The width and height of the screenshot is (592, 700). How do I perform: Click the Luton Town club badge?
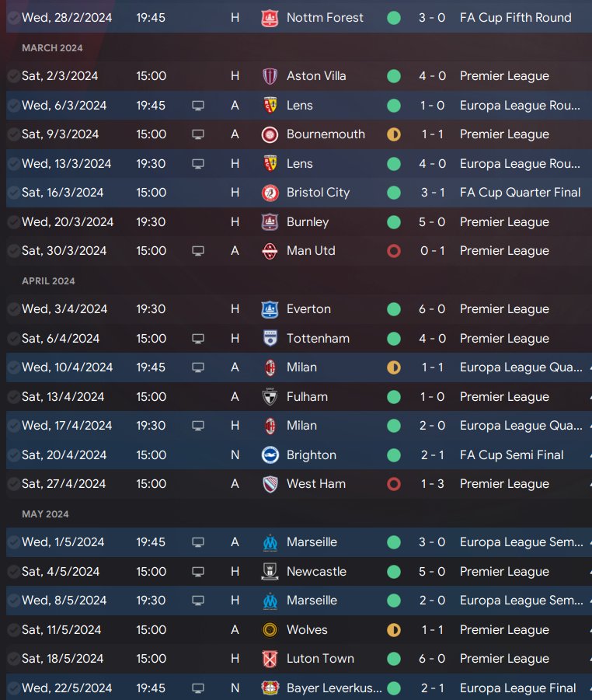[270, 659]
